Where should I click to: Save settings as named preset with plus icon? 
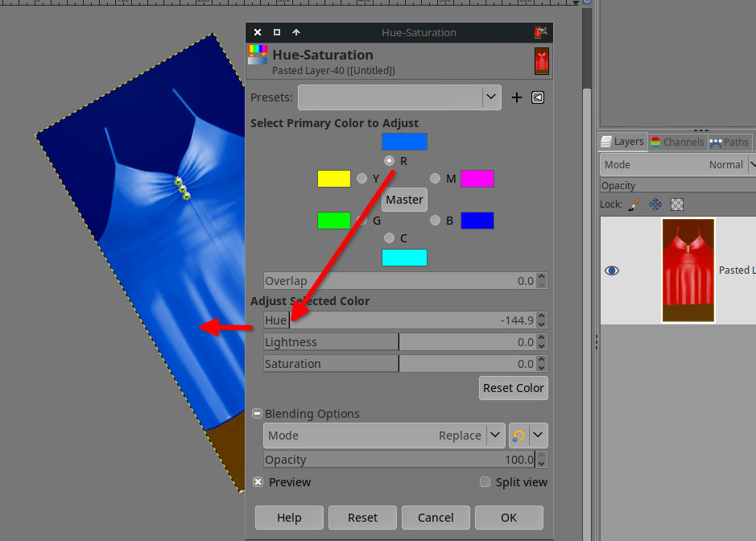[516, 97]
